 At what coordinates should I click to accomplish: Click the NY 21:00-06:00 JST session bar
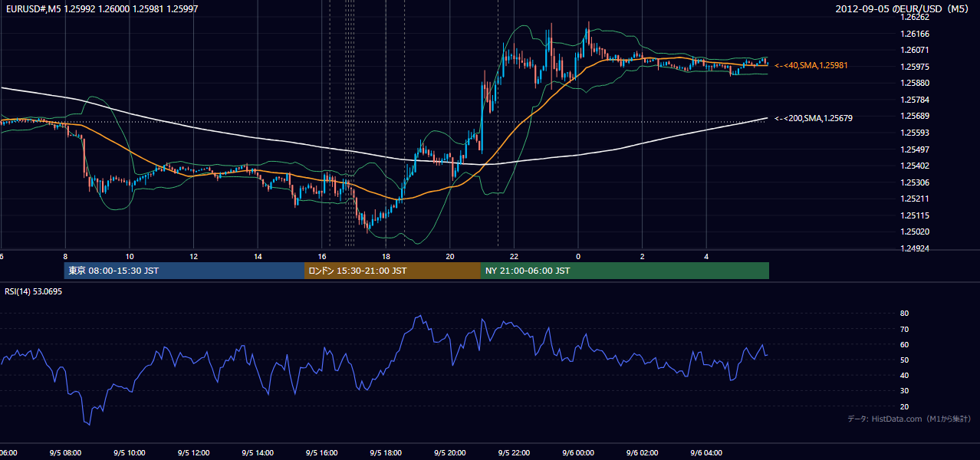coord(625,271)
